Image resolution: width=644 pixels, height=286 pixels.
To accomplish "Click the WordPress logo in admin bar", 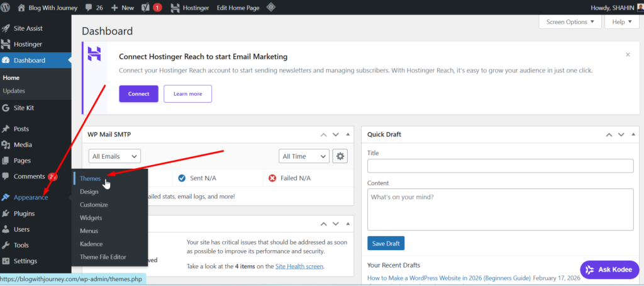I will [9, 8].
